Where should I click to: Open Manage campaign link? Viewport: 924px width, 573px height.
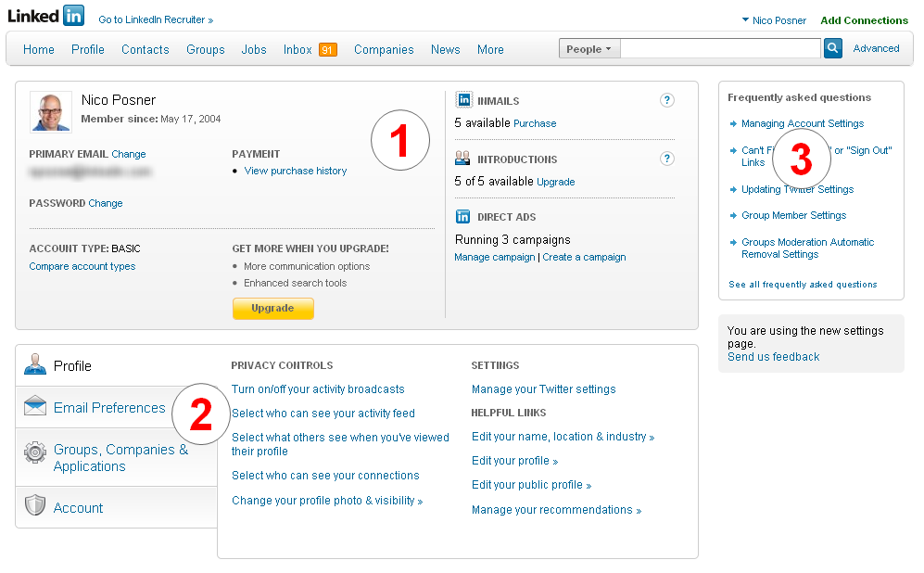494,257
